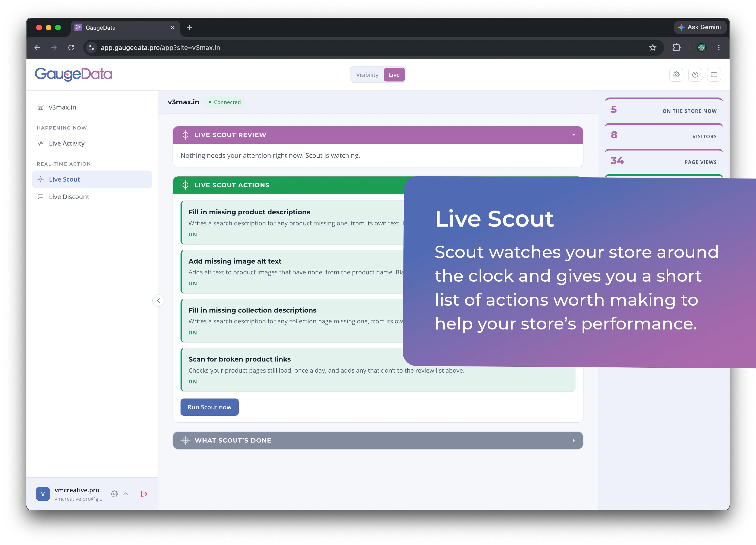This screenshot has height=545, width=756.
Task: Click the Live Scout crosshair sidebar icon
Action: 40,179
